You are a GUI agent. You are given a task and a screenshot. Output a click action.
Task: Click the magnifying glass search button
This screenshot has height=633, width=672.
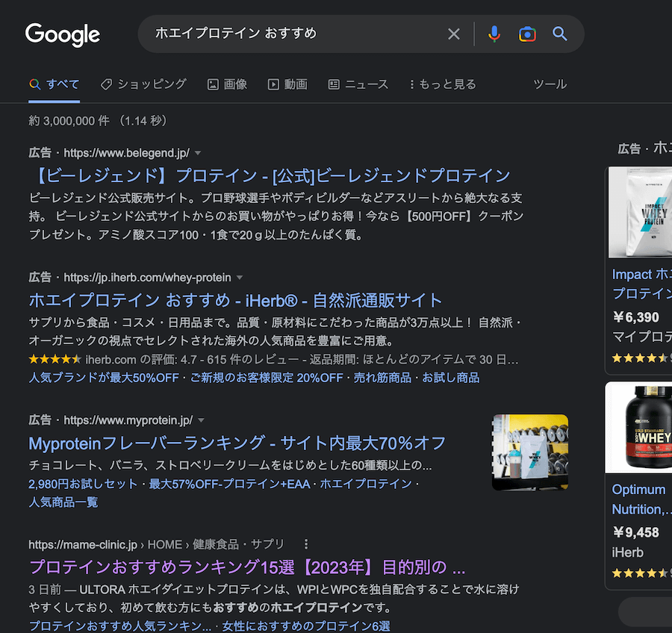[x=560, y=34]
